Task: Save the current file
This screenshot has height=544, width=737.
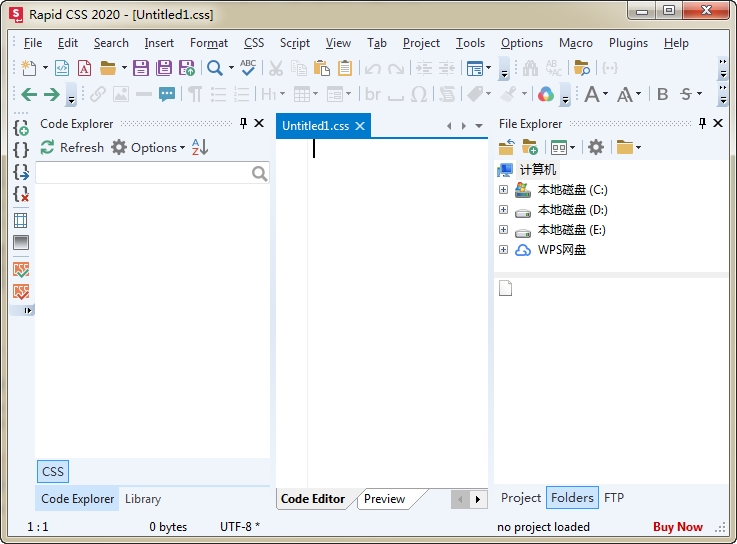Action: tap(141, 68)
